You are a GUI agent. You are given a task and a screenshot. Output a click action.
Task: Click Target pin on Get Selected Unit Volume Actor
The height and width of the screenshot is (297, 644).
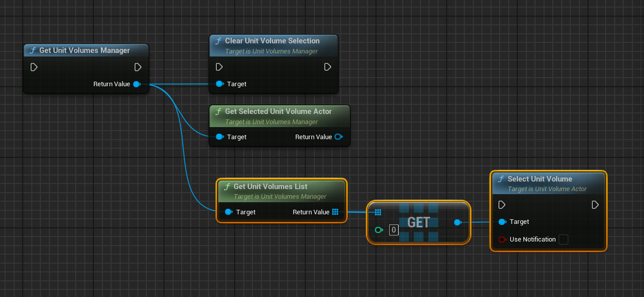[220, 137]
